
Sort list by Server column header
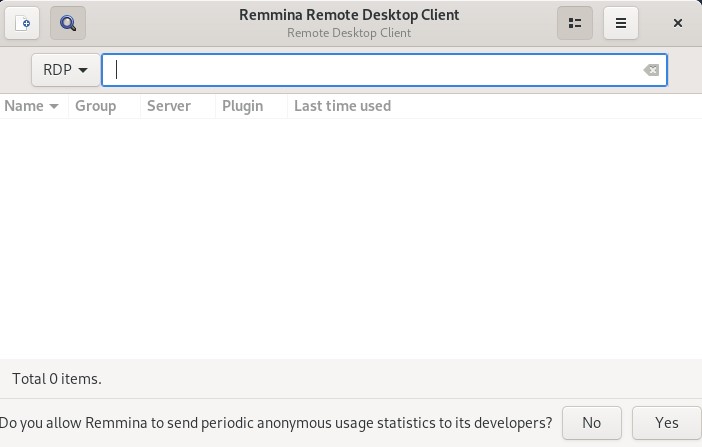169,106
